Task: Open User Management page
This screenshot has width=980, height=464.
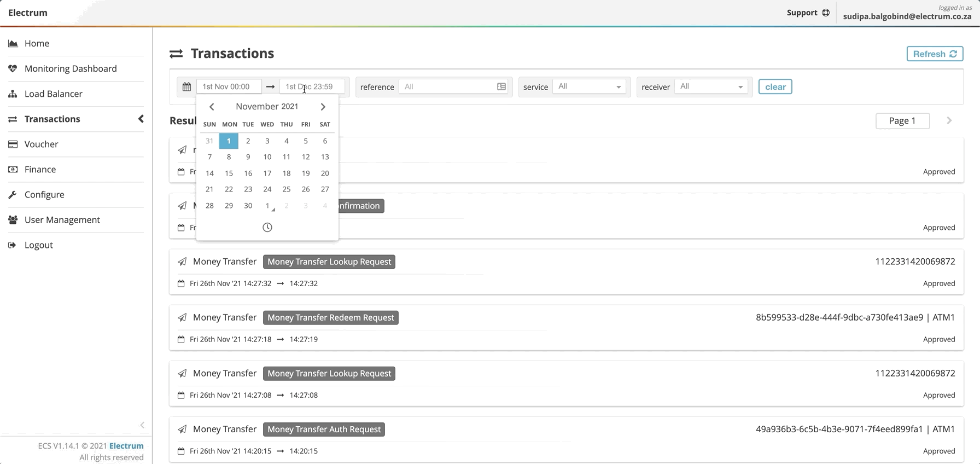Action: [62, 219]
